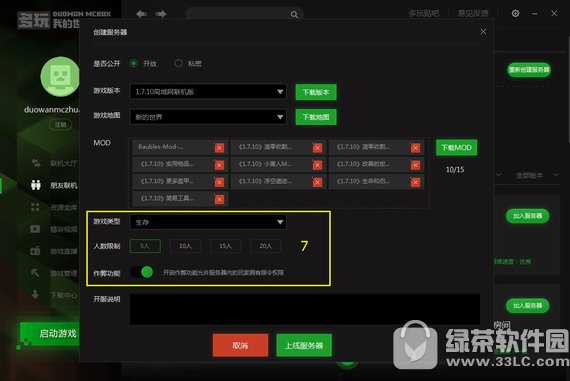Open the 多玩贴吧 link
570x381 pixels.
(x=424, y=13)
